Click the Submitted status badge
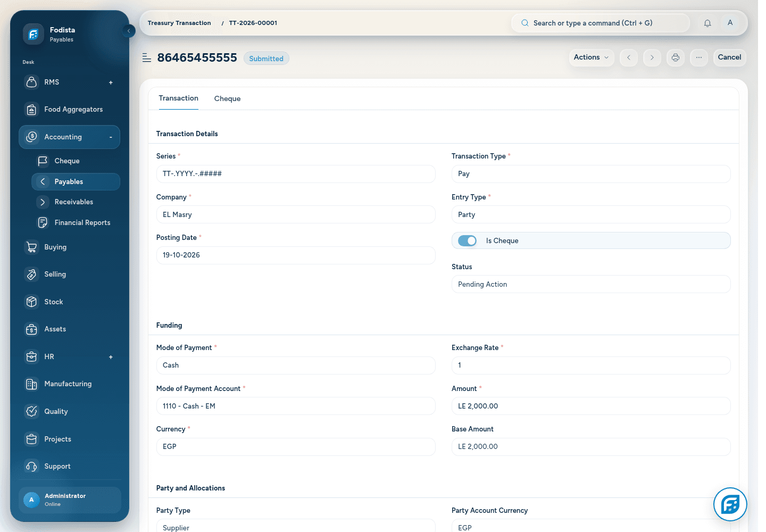 click(x=267, y=59)
